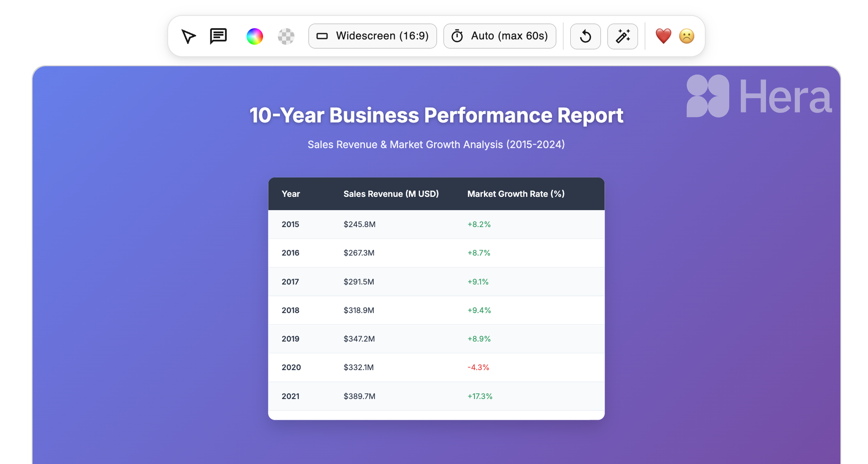Open the rainbow color wheel picker
Viewport: 868px width, 464px height.
(255, 36)
